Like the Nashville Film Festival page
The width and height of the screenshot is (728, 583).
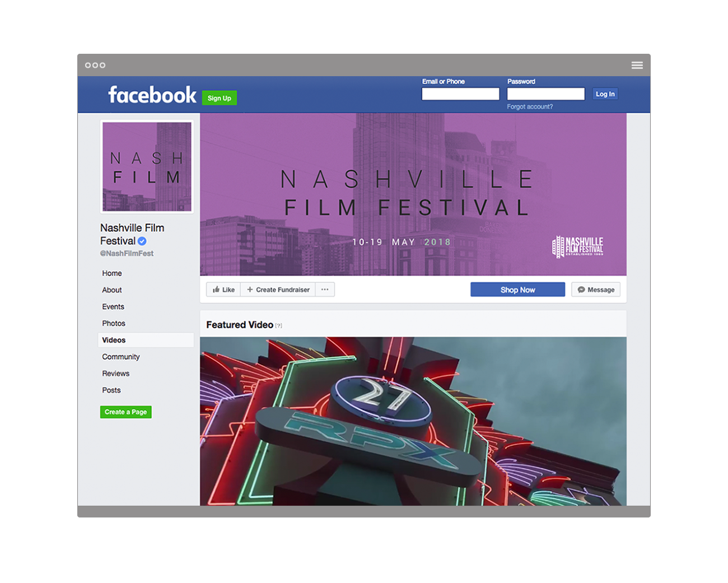(223, 290)
